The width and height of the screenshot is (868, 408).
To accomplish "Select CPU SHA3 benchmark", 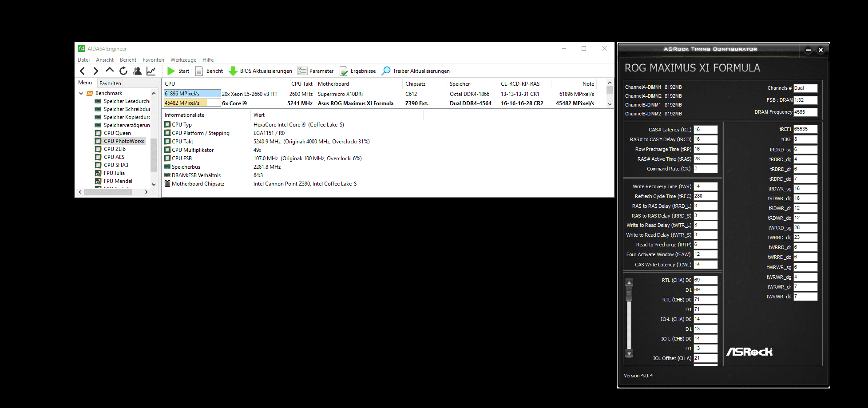I will pyautogui.click(x=112, y=165).
